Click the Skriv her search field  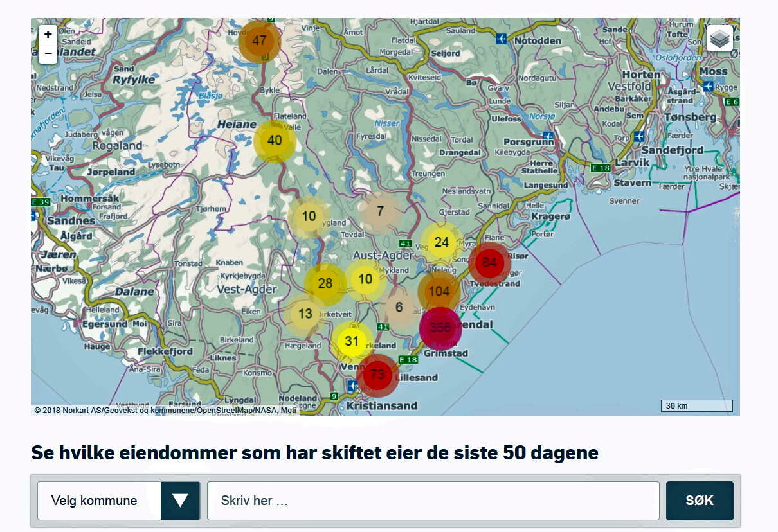[433, 501]
